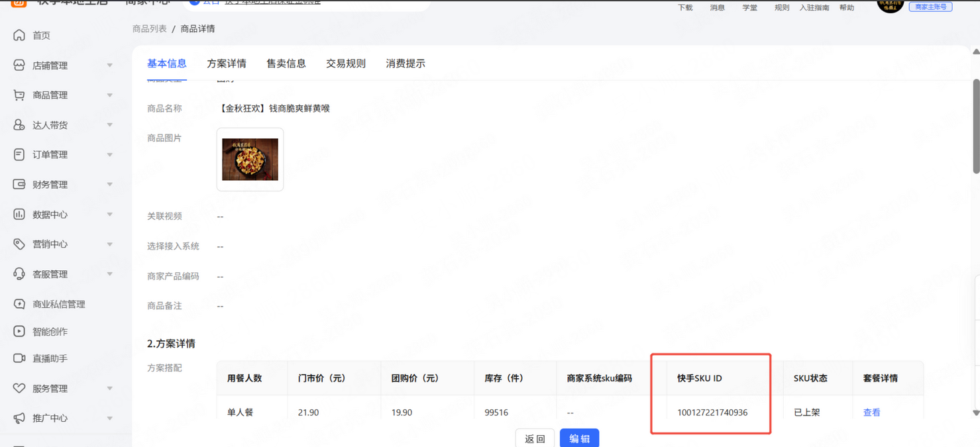Switch to 基本信息 tab
980x447 pixels.
pyautogui.click(x=167, y=64)
